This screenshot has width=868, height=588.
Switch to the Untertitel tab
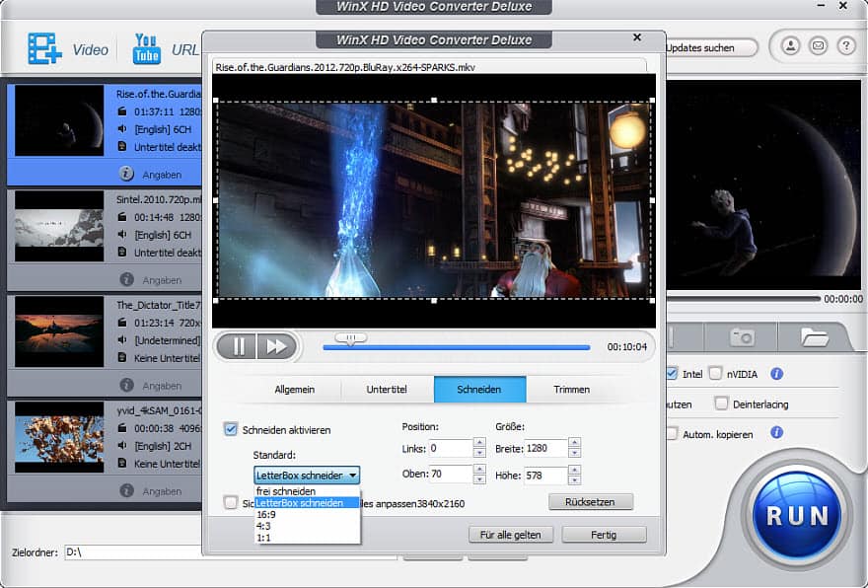point(387,390)
